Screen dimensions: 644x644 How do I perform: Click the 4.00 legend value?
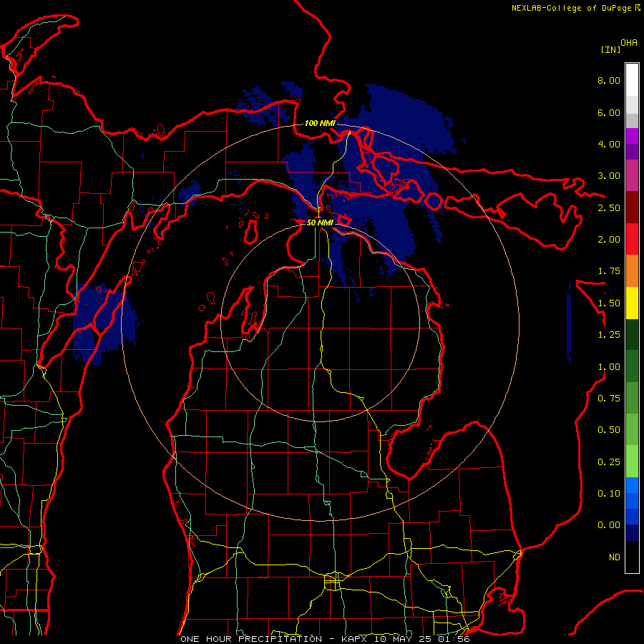click(609, 144)
